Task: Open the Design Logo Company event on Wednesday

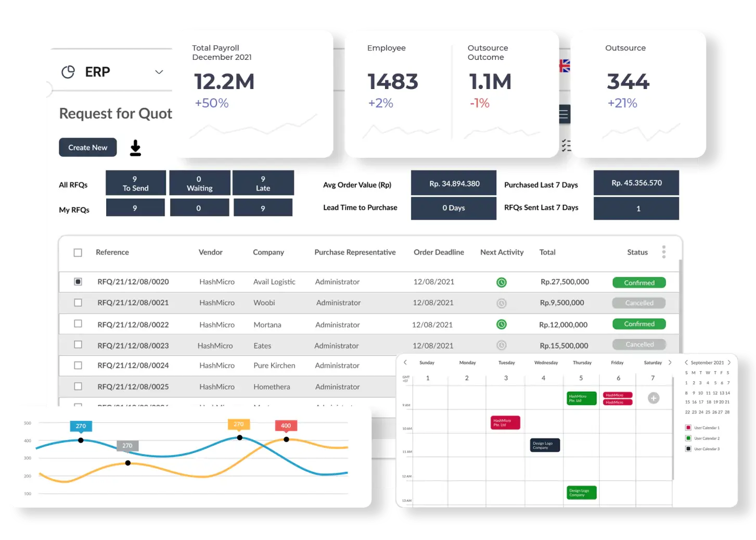Action: (545, 445)
